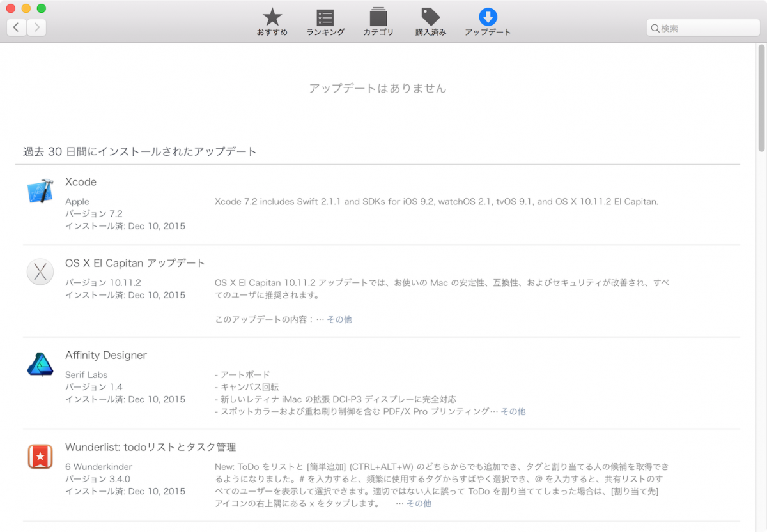Click the forward navigation arrow

(x=37, y=27)
